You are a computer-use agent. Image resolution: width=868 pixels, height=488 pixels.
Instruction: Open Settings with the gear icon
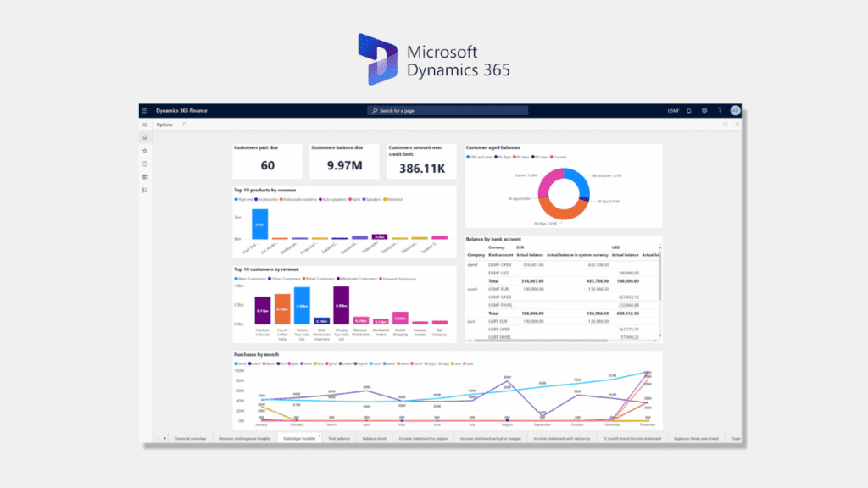click(704, 110)
